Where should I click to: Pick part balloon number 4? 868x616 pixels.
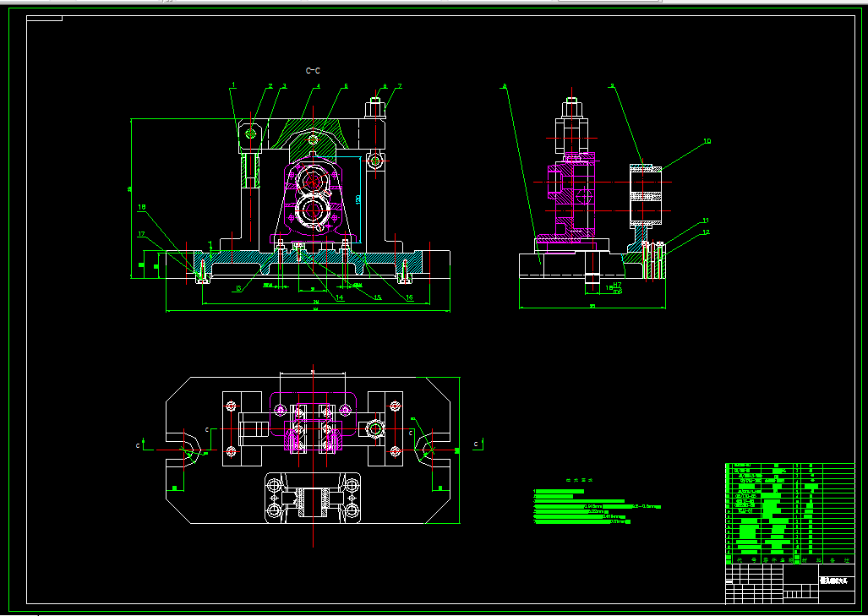(x=319, y=86)
